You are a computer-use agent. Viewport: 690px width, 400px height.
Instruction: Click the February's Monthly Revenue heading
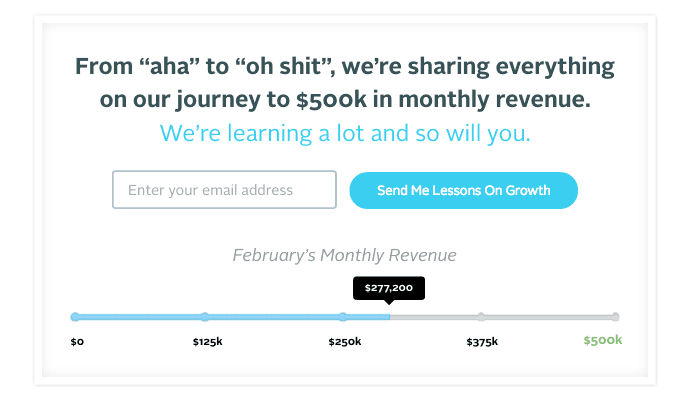pyautogui.click(x=344, y=255)
